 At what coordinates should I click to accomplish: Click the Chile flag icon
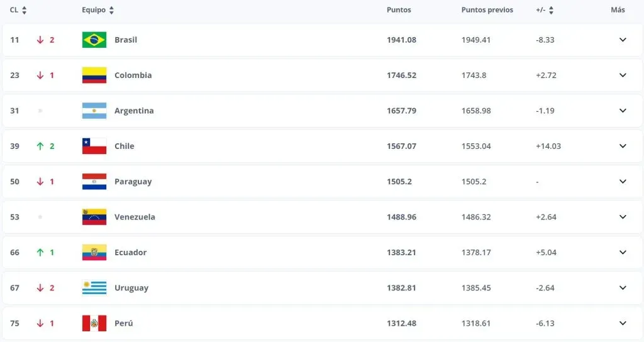tap(94, 146)
